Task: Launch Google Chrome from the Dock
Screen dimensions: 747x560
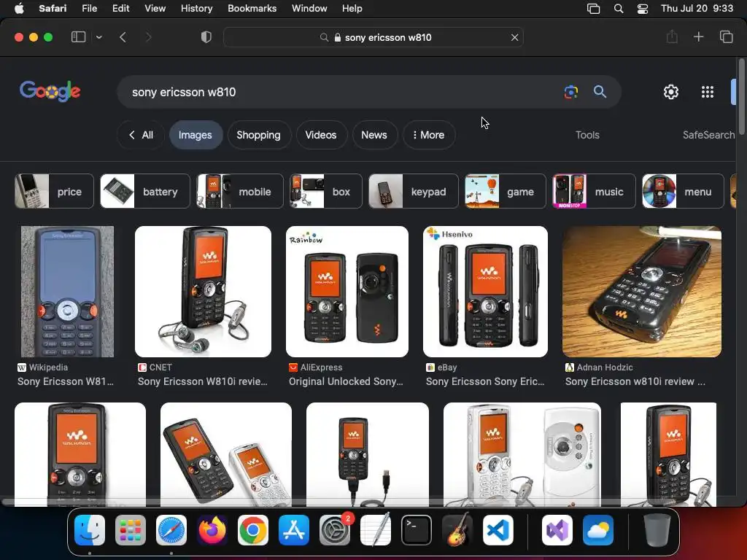Action: 253,530
